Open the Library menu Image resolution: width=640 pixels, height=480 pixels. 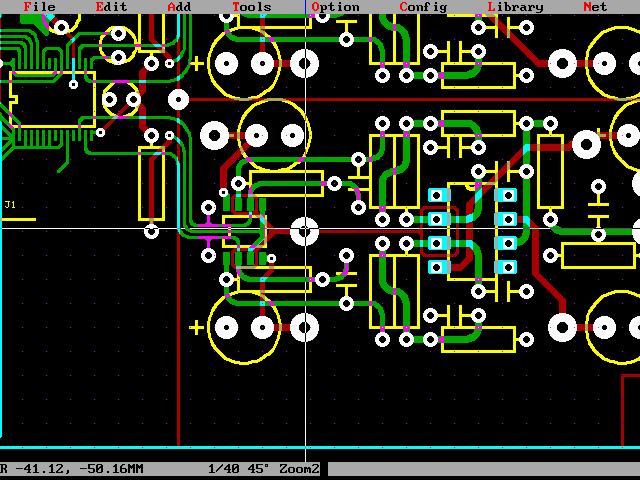pyautogui.click(x=516, y=7)
